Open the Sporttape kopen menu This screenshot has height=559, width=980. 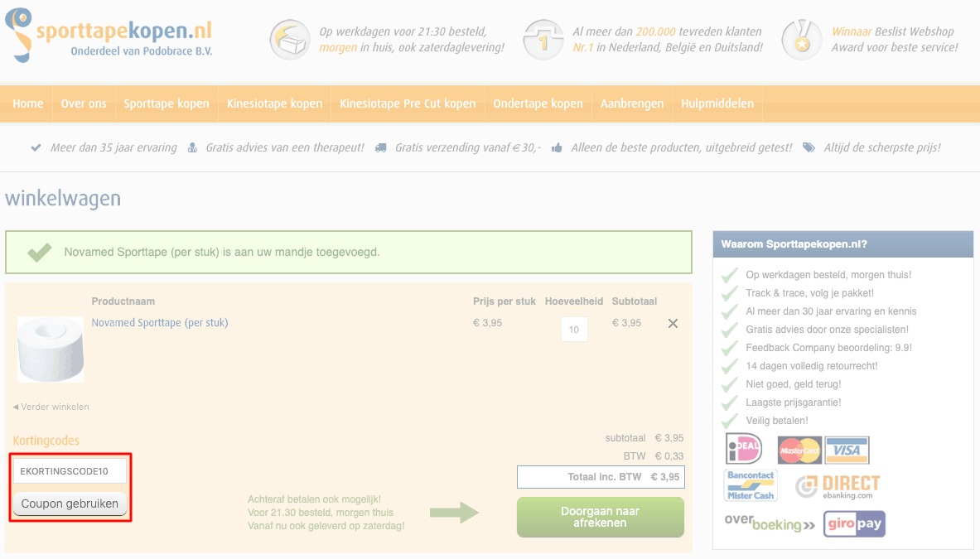click(x=167, y=104)
